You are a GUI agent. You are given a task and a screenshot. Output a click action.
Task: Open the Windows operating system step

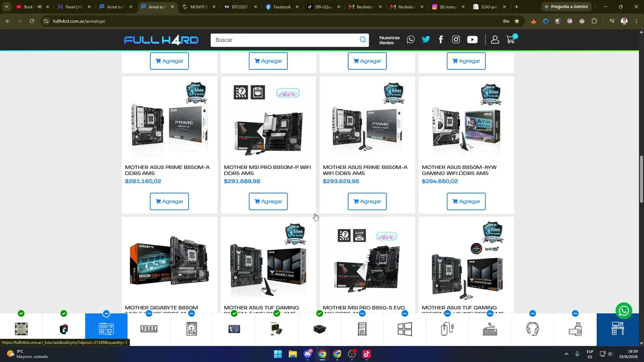pos(405,329)
